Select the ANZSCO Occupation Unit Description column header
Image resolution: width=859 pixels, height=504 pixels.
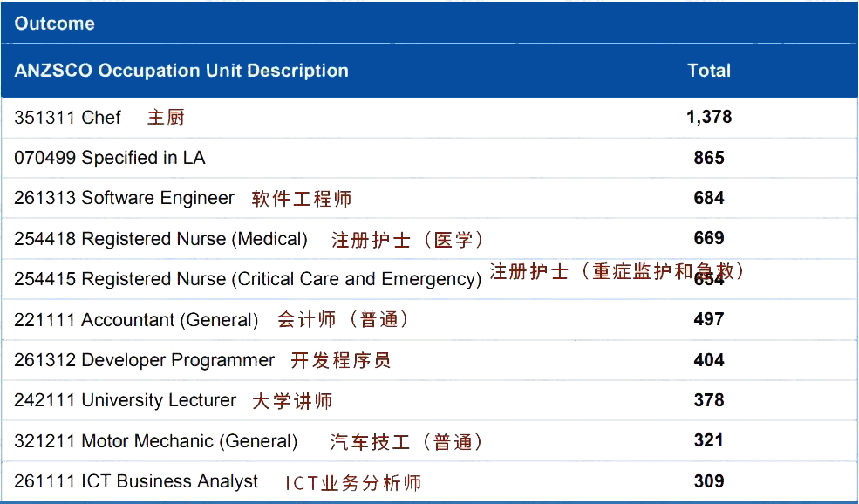181,71
